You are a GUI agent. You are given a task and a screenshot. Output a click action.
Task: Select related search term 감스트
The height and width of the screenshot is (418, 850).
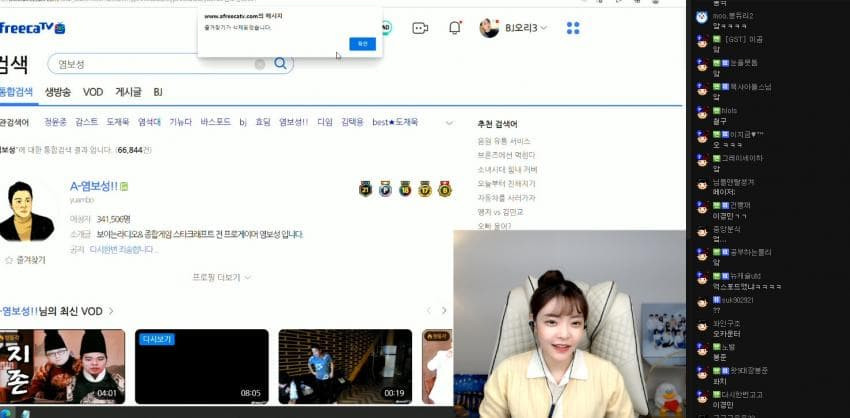point(87,123)
